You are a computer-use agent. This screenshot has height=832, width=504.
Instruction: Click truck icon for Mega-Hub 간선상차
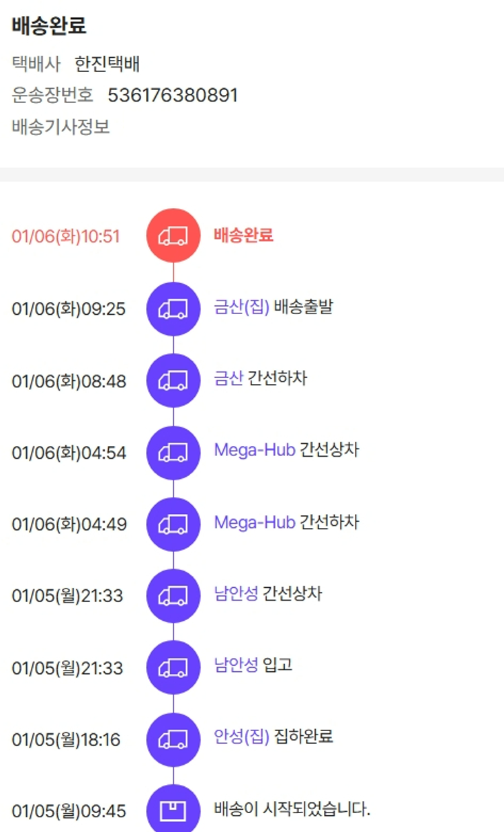(173, 453)
